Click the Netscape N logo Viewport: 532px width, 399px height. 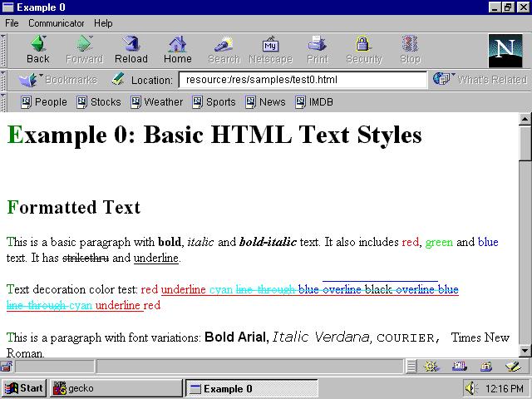[505, 50]
